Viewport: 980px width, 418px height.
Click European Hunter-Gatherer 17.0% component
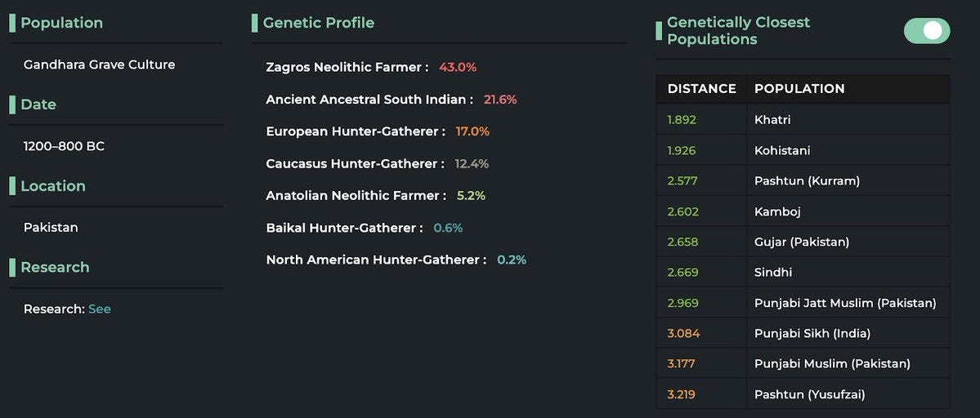(378, 131)
